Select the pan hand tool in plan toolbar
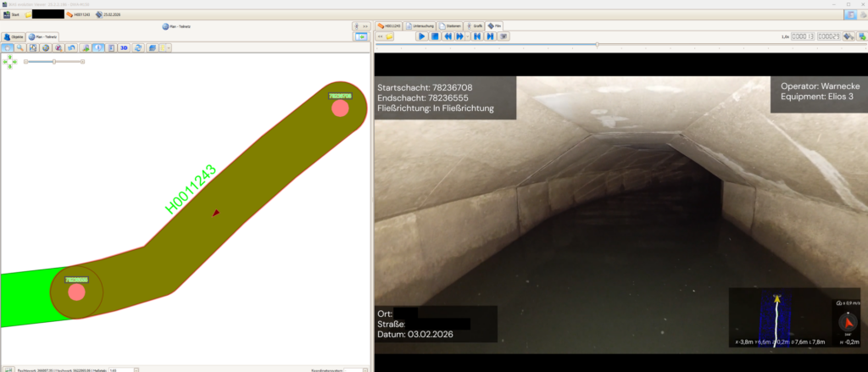Viewport: 868px width, 372px height. [7, 47]
